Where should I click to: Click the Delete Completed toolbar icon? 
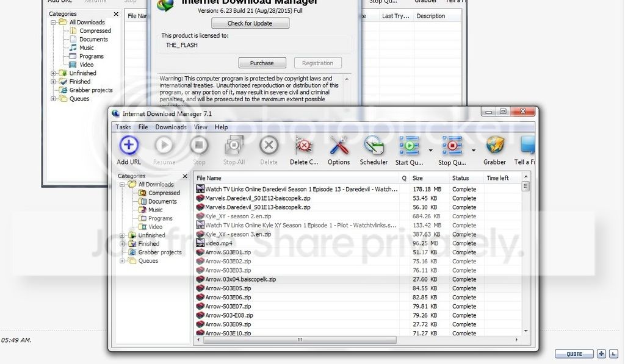(x=304, y=145)
